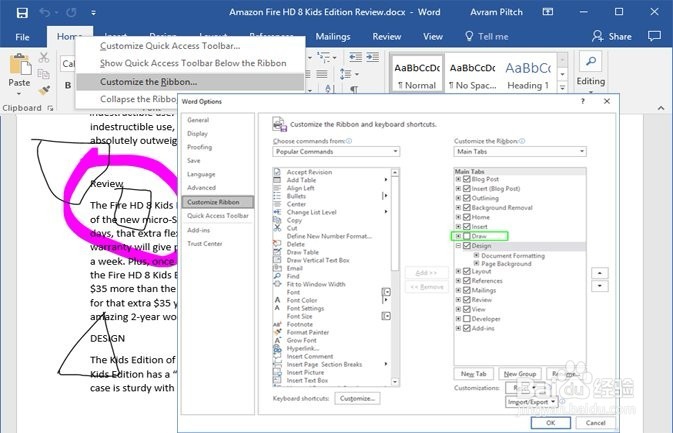Click keyboard shortcuts Customize button
Screen dimensions: 673x433
[357, 398]
